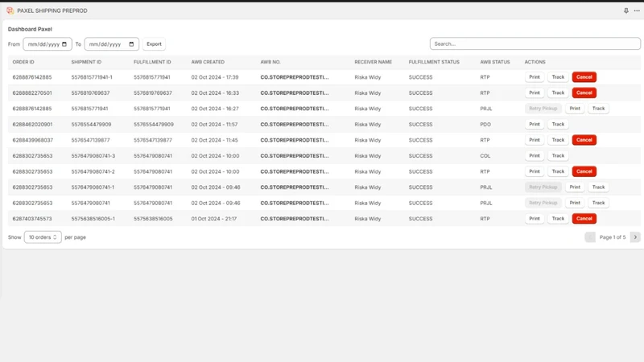Print shipment 5576815771941-1
This screenshot has width=644, height=362.
tap(535, 77)
